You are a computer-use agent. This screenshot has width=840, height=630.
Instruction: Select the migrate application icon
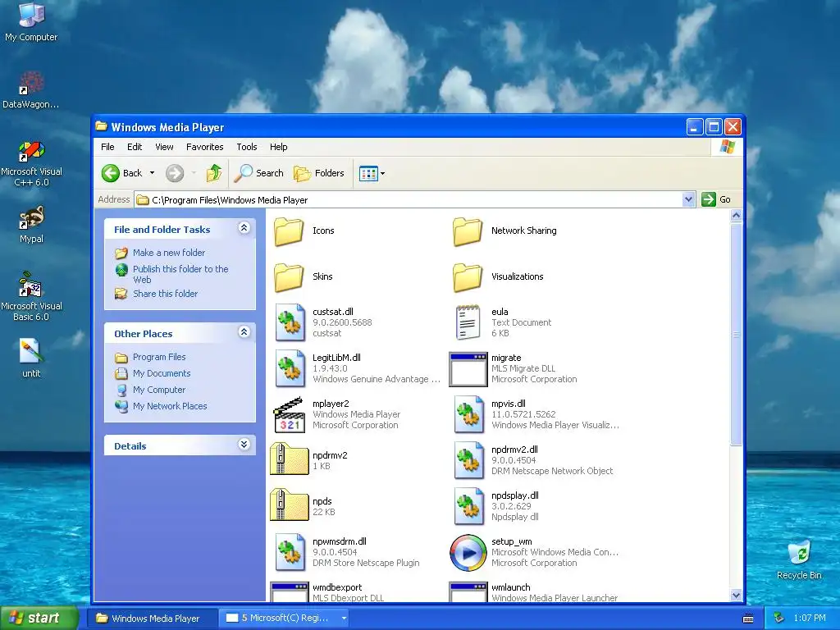(x=468, y=369)
